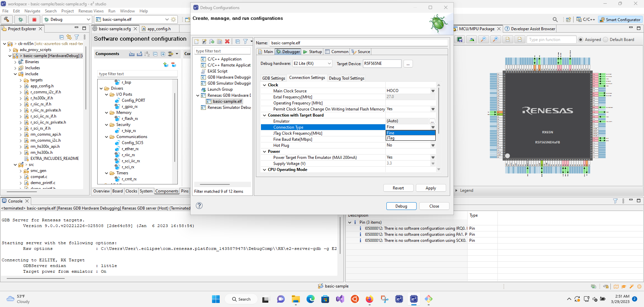
Task: Click the Target Device browse ellipsis button
Action: (x=408, y=64)
